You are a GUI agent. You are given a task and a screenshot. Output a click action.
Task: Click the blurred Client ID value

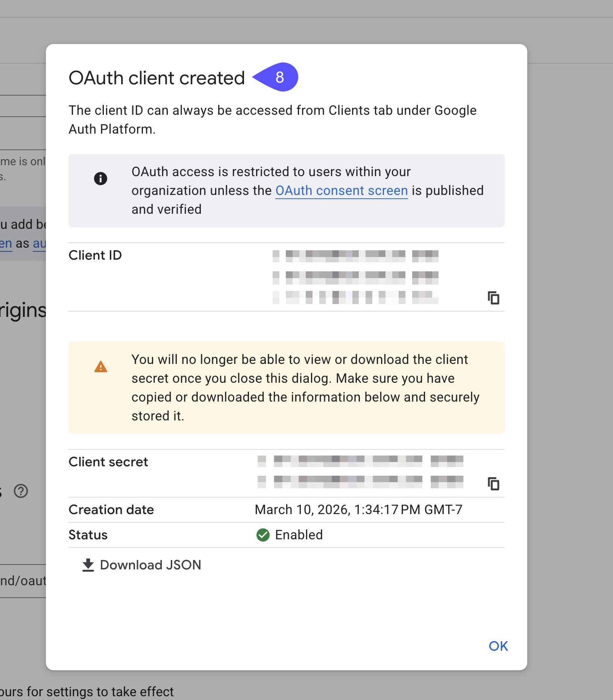pos(355,277)
